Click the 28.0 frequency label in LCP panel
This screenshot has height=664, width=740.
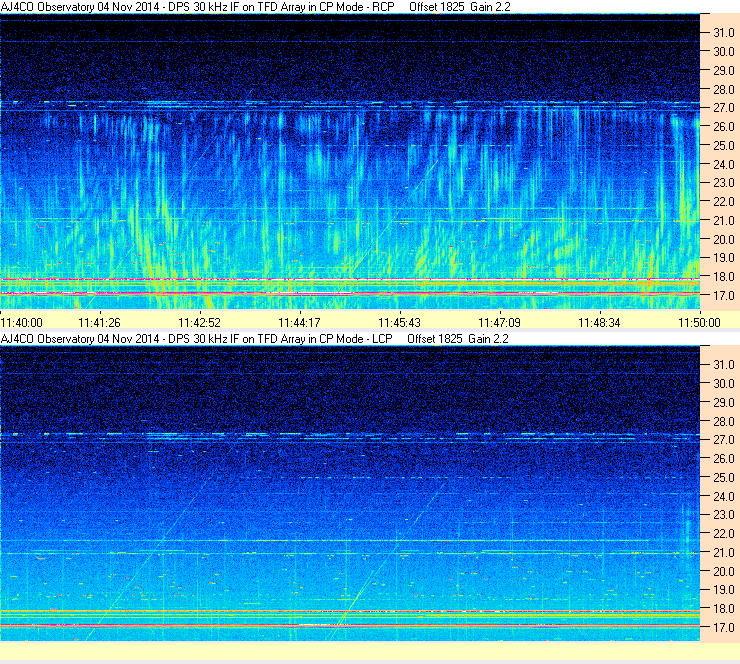[x=724, y=421]
